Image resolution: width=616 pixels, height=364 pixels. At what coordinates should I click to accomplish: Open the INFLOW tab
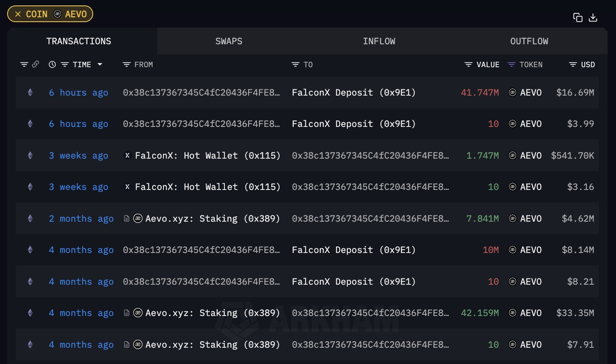click(379, 41)
